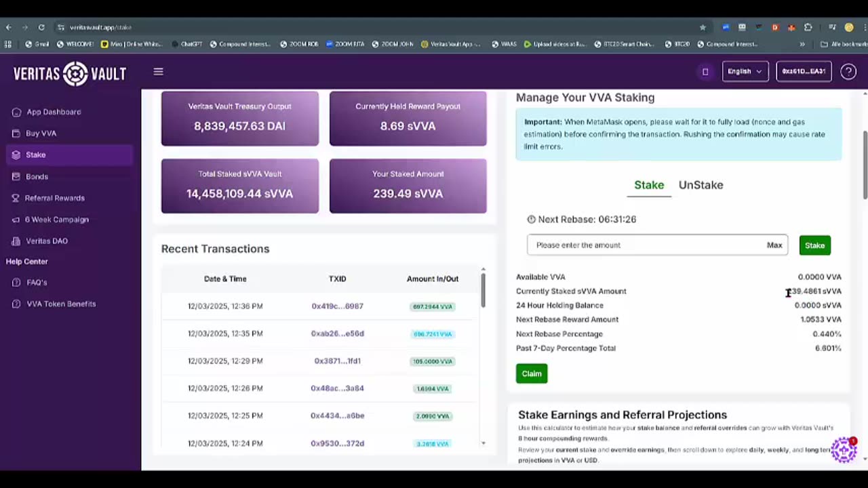This screenshot has height=488, width=868.
Task: Click the Your Staked Amount card
Action: (408, 186)
